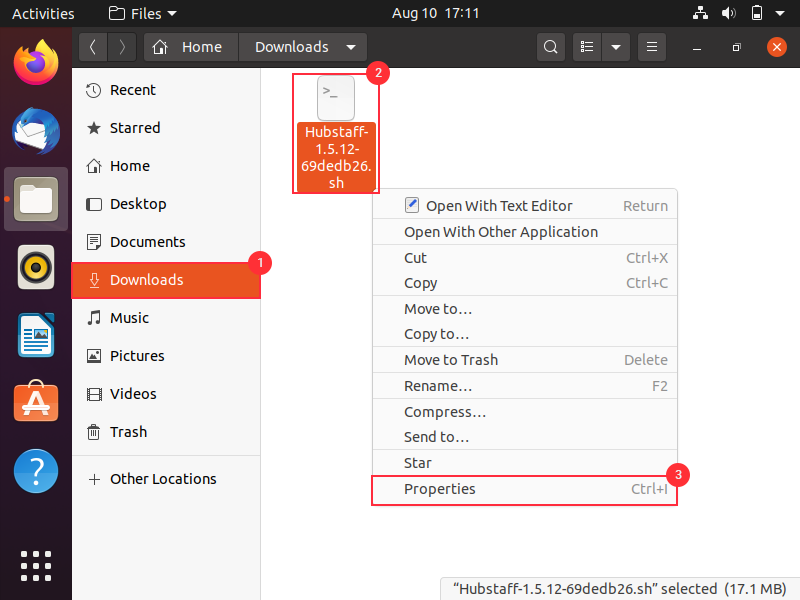Select Star from the context menu
Image resolution: width=800 pixels, height=600 pixels.
click(525, 463)
